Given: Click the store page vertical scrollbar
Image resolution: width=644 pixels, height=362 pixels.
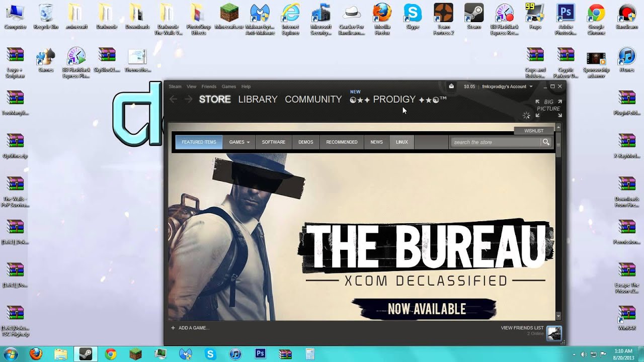Looking at the screenshot, I should (558, 221).
